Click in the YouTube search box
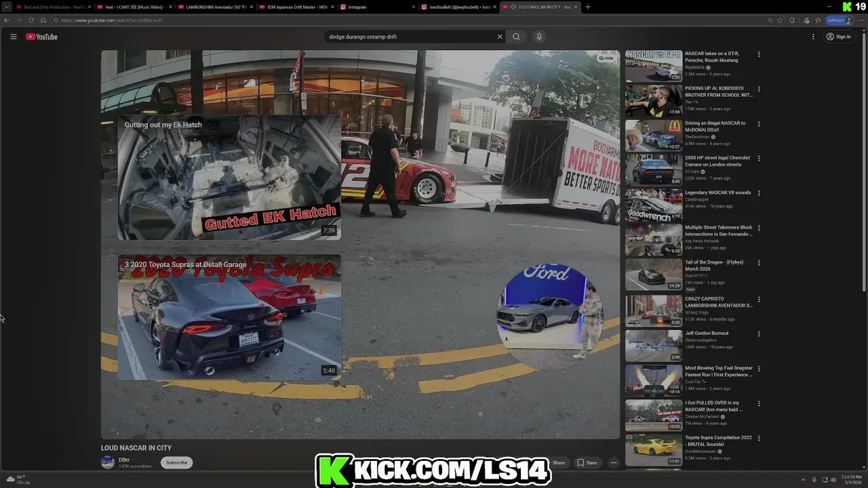868x488 pixels. point(410,37)
